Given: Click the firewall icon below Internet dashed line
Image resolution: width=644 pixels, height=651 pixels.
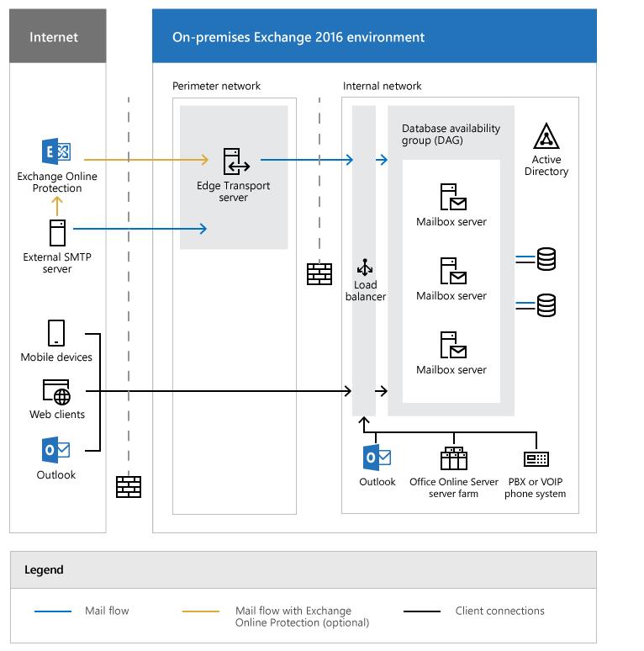Looking at the screenshot, I should point(129,487).
